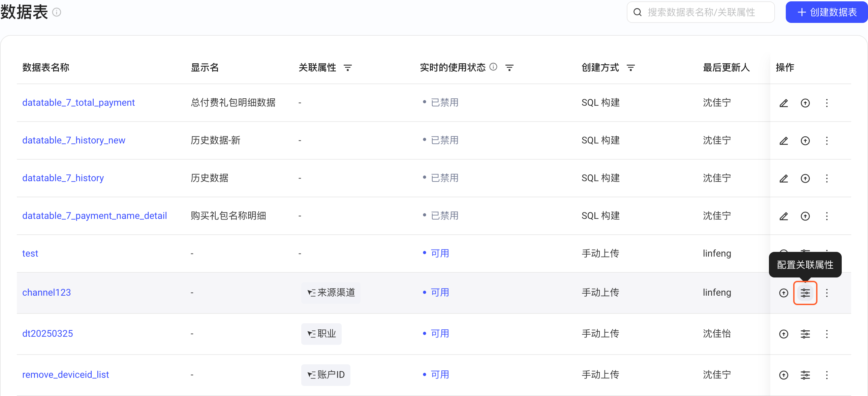Image resolution: width=868 pixels, height=396 pixels.
Task: Click upload icon in 历史数据 row
Action: coord(805,178)
